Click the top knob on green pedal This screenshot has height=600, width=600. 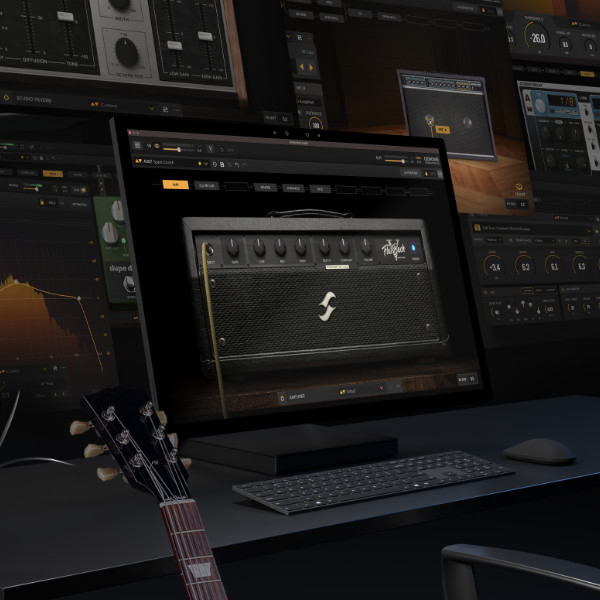point(117,212)
